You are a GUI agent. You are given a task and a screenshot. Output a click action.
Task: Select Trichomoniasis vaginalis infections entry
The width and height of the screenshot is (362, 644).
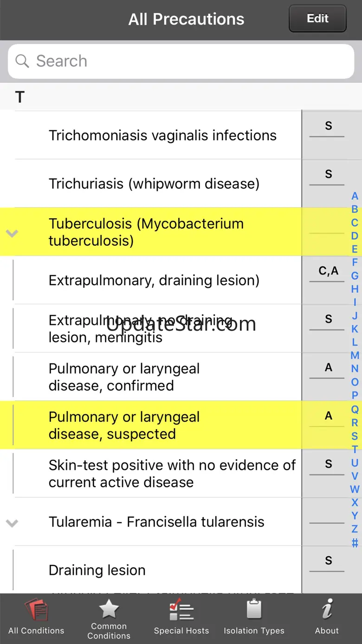click(162, 136)
